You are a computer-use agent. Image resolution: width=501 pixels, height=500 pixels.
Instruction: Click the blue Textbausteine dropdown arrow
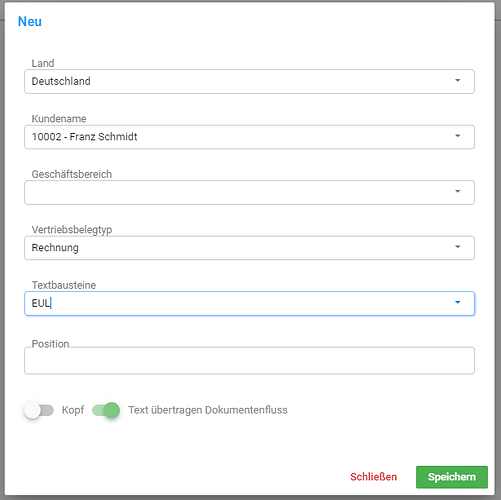click(x=458, y=302)
